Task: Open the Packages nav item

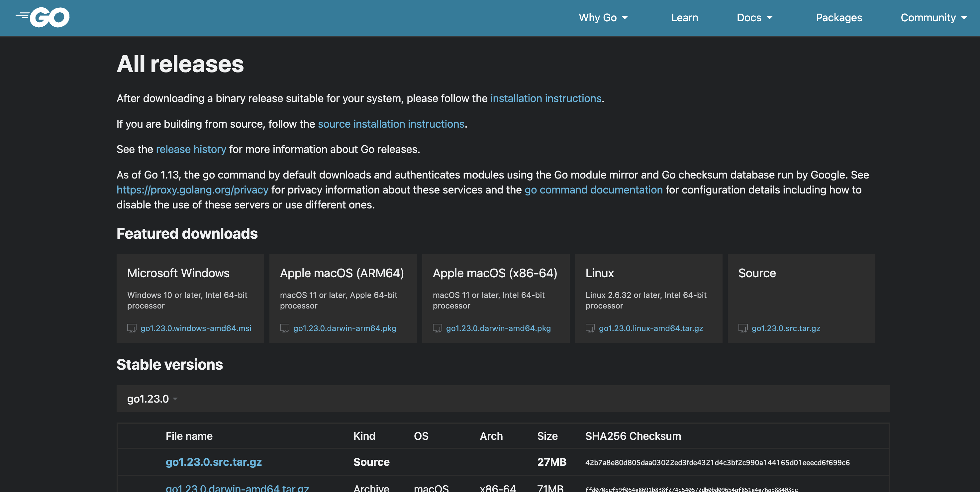Action: click(838, 18)
